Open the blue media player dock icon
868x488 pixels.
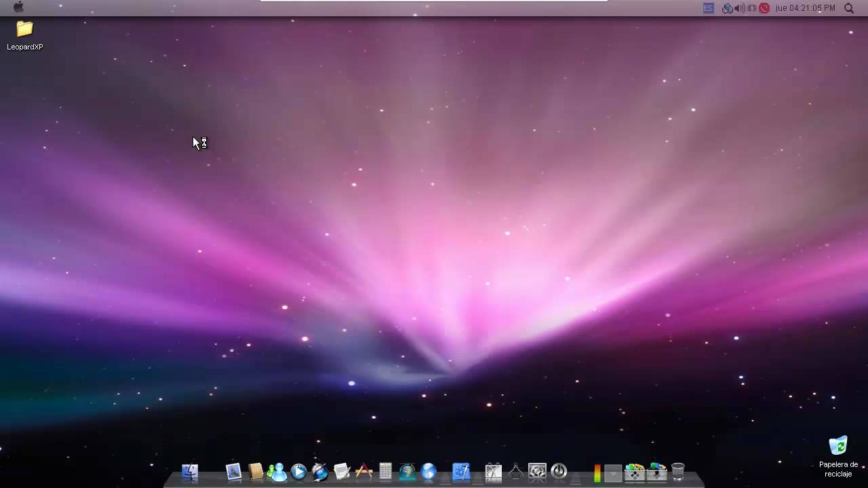[x=299, y=472]
